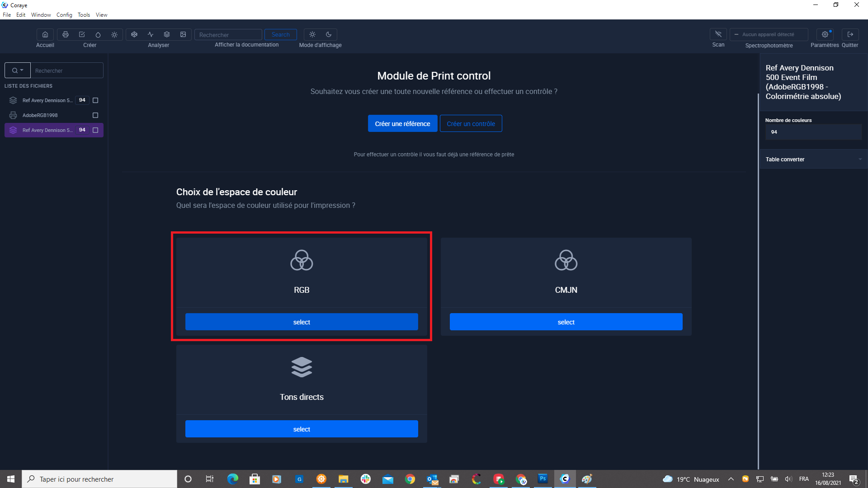Image resolution: width=868 pixels, height=488 pixels.
Task: Select the Tons directs color space
Action: (x=302, y=429)
